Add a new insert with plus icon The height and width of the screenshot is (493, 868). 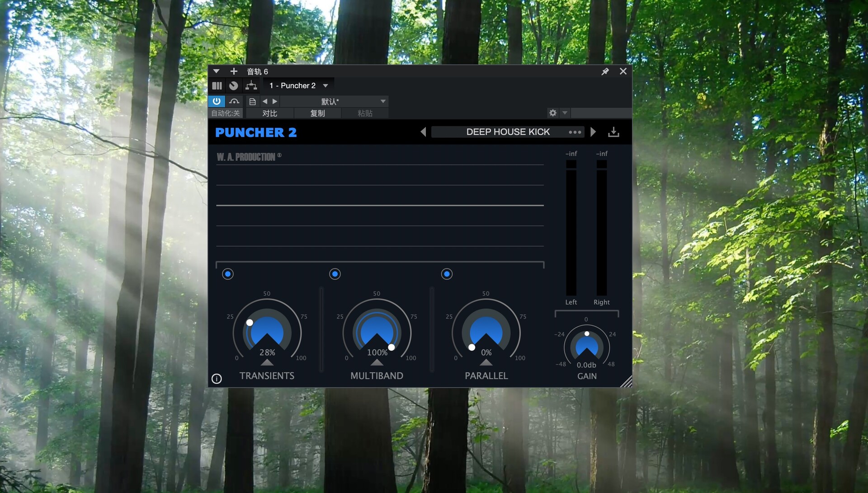[234, 71]
